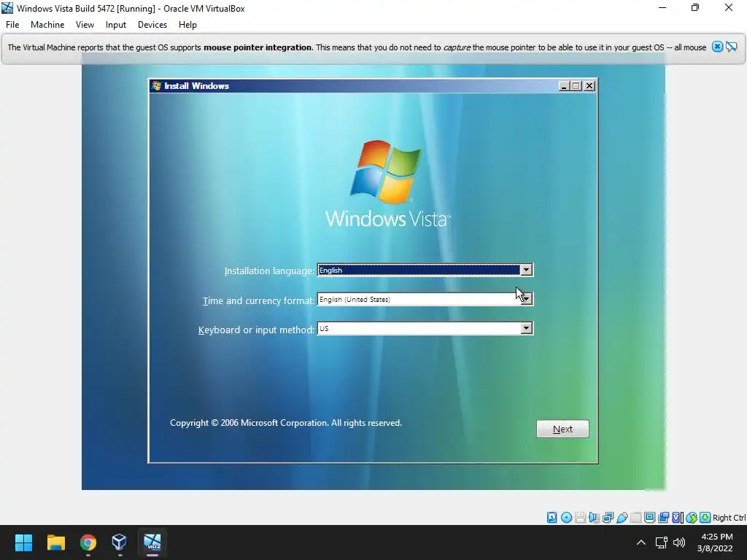Open the Devices menu
Viewport: 747px width, 560px height.
point(152,25)
